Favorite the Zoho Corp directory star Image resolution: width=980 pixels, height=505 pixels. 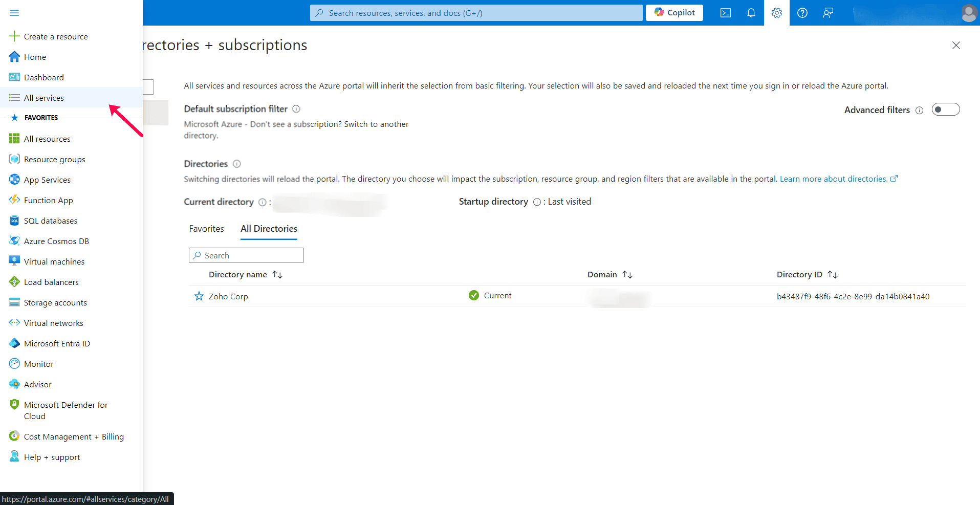click(x=199, y=296)
